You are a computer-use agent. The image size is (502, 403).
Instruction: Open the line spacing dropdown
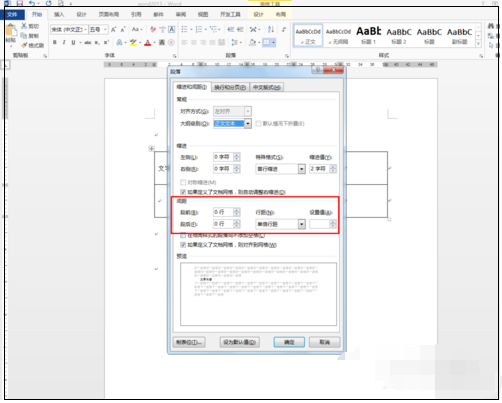[302, 224]
